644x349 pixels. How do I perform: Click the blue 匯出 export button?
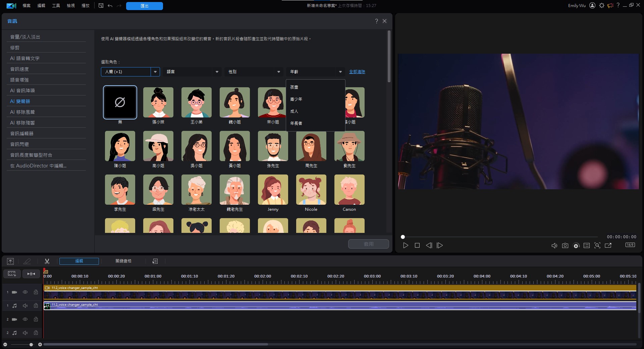(x=144, y=6)
